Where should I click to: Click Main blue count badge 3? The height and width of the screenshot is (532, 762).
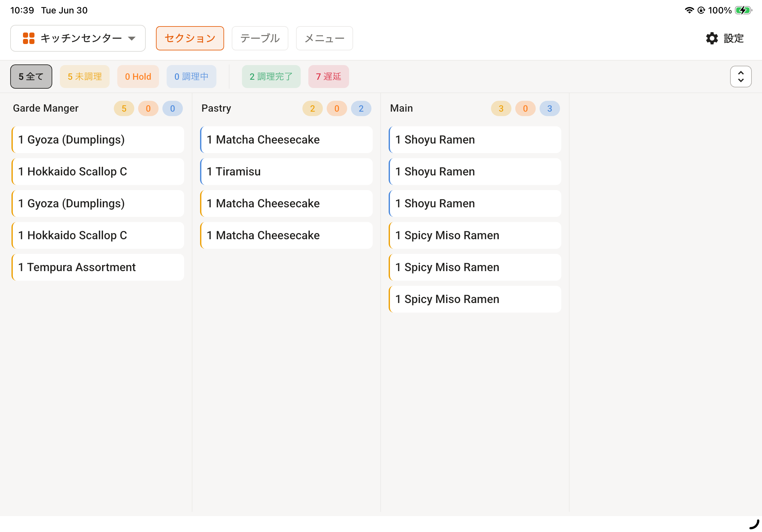point(549,108)
